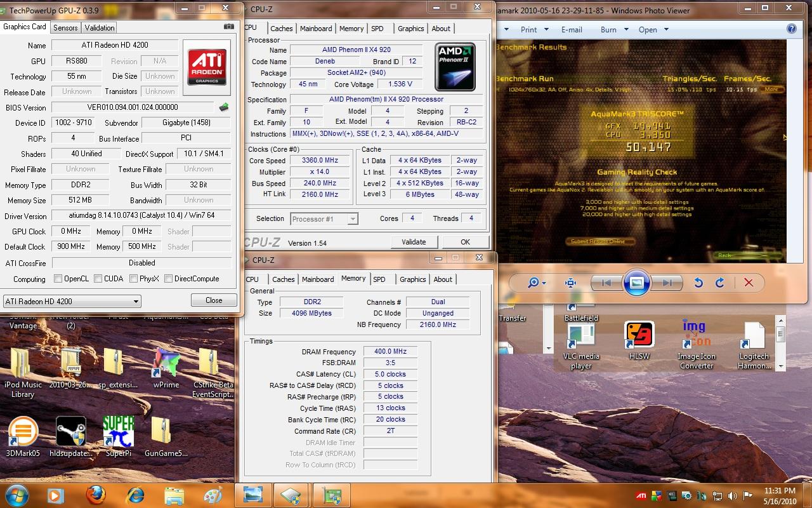Click the ATI tray icon
This screenshot has height=508, width=812.
[642, 495]
